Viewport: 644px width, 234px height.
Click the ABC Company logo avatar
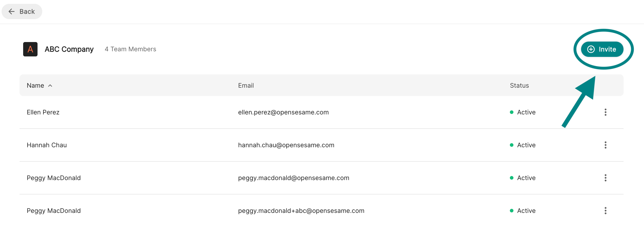pyautogui.click(x=30, y=49)
